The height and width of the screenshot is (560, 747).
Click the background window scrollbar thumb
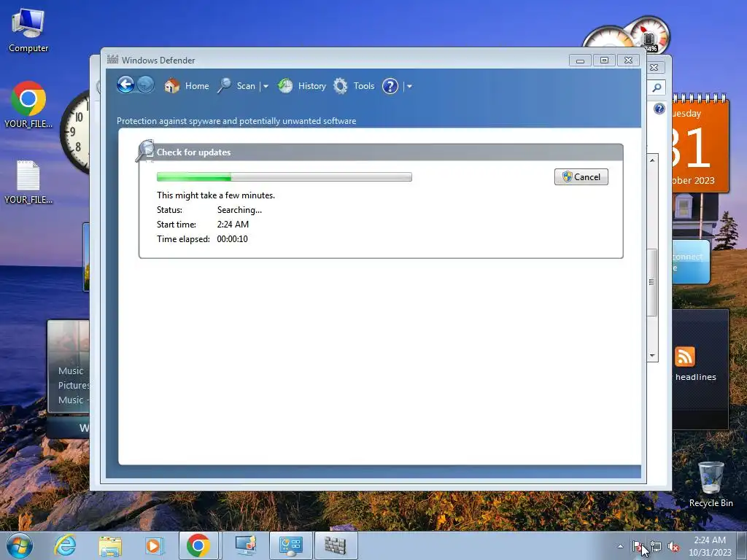pos(652,282)
